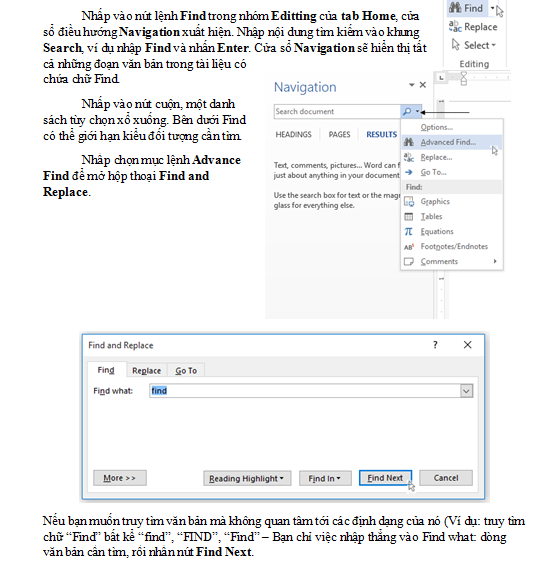The height and width of the screenshot is (577, 551).
Task: Click the Navigation pane title
Action: (x=305, y=87)
